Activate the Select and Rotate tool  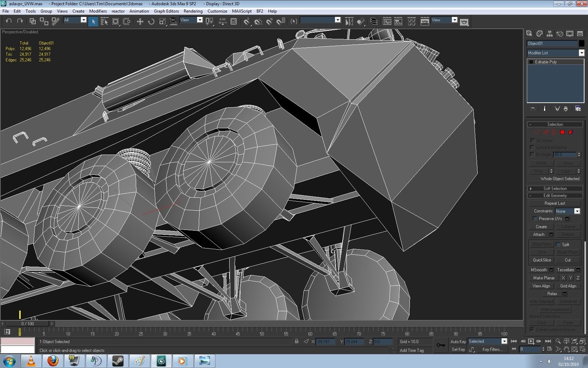pyautogui.click(x=151, y=22)
